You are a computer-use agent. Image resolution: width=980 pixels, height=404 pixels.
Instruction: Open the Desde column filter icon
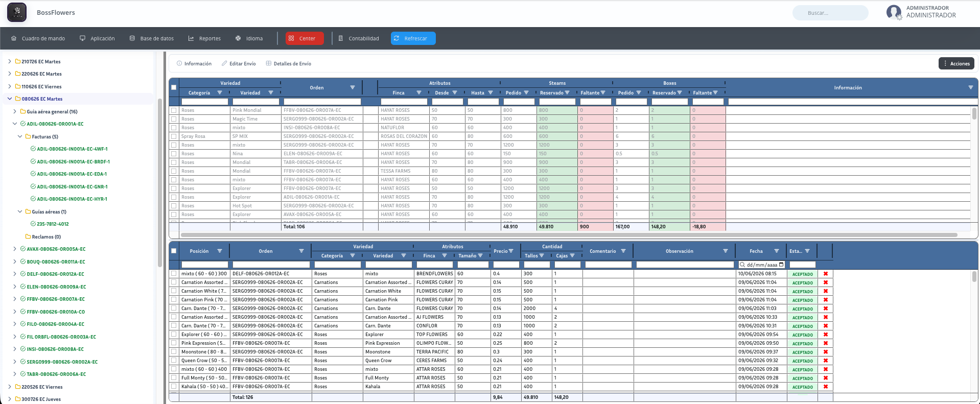455,92
